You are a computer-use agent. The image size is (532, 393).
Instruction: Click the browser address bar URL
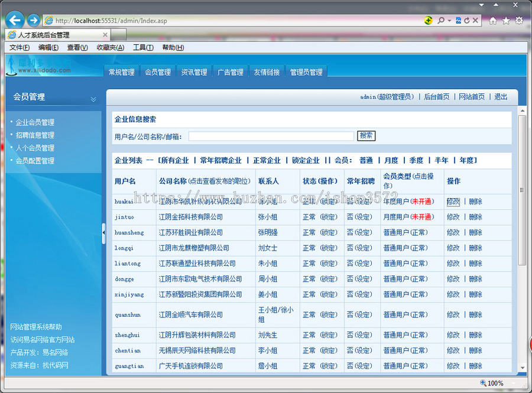111,21
